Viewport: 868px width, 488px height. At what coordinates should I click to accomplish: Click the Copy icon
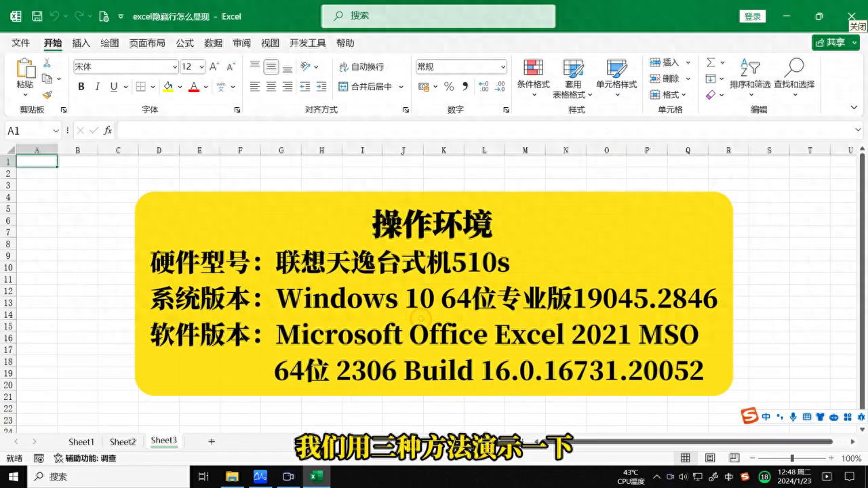coord(47,79)
